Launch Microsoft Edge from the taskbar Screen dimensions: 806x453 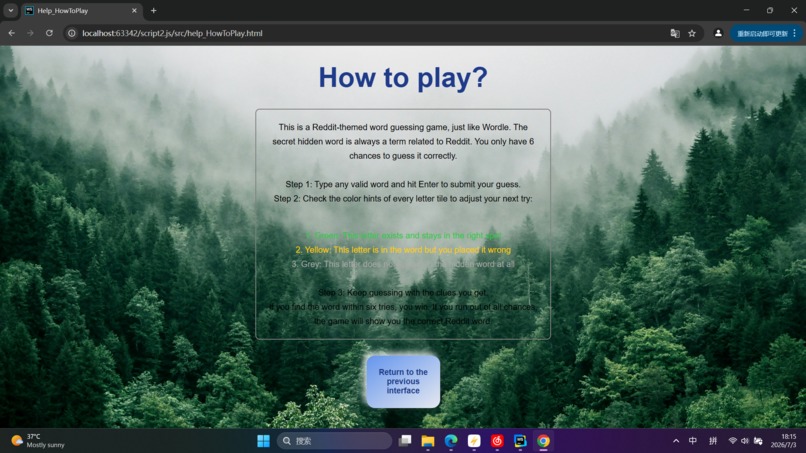pyautogui.click(x=451, y=441)
